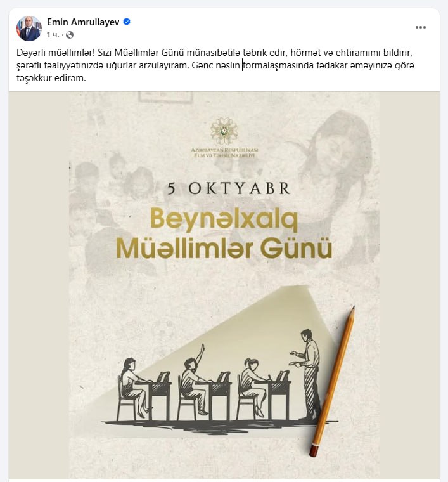Click "təşəkkür edirəm." in the post text
The height and width of the screenshot is (482, 448).
point(51,78)
